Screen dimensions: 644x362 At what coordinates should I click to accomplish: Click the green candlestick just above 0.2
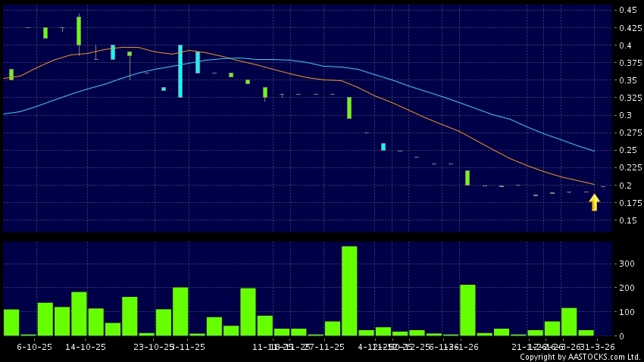[467, 178]
